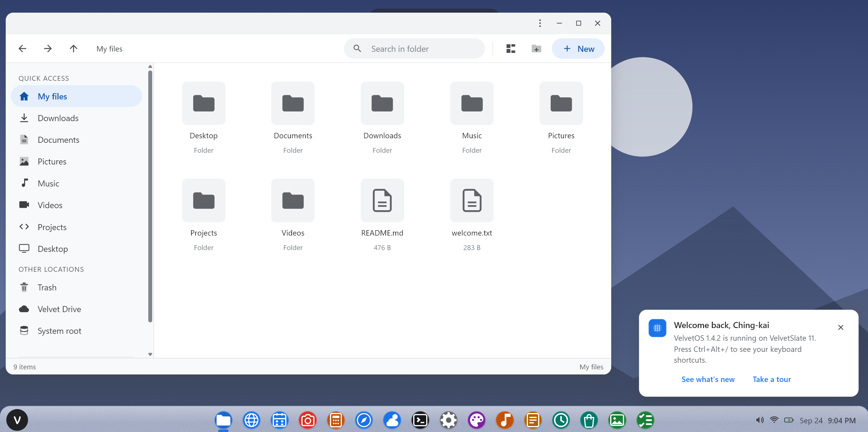
Task: Open Music from the sidebar
Action: pyautogui.click(x=76, y=183)
